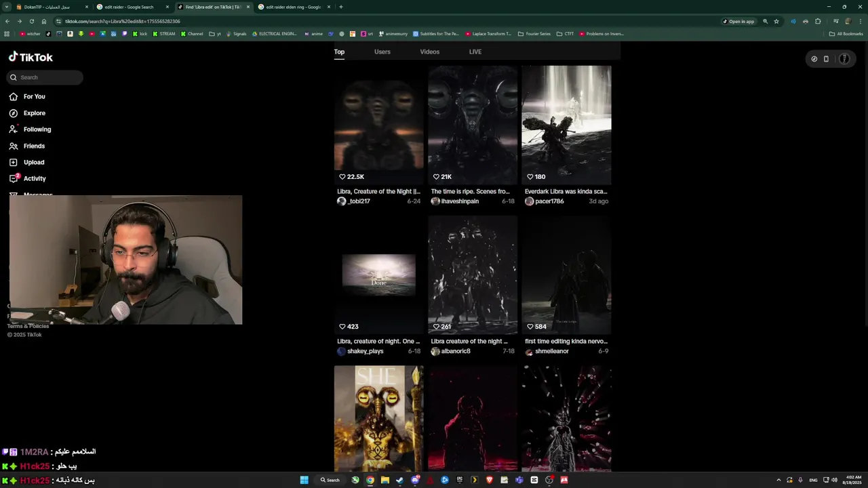Click the browser home icon

(x=44, y=21)
